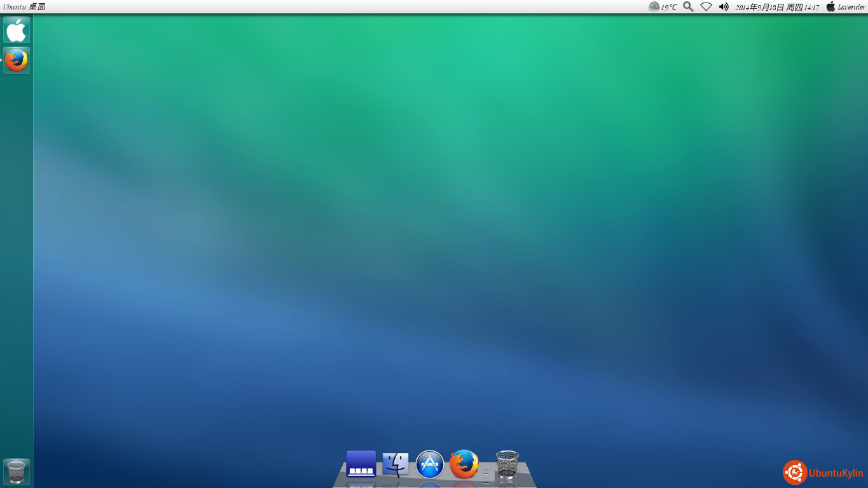Open the Trash in the left launcher

pyautogui.click(x=17, y=471)
